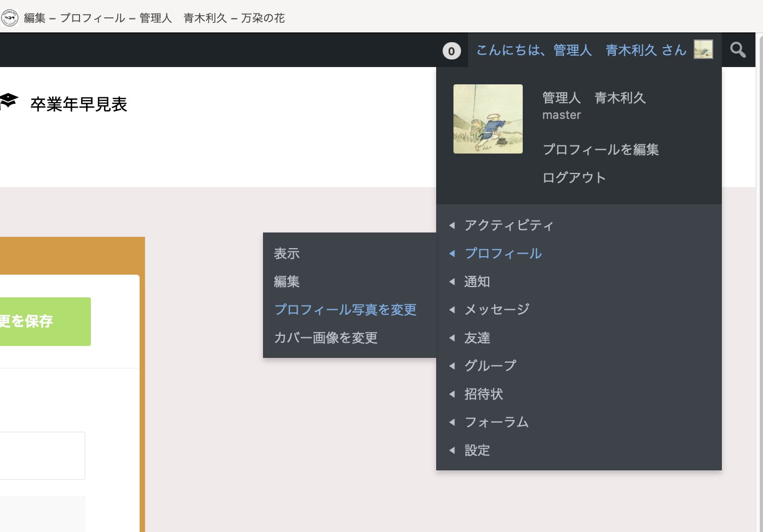Click the graduation cap icon
This screenshot has height=532, width=763.
(9, 102)
